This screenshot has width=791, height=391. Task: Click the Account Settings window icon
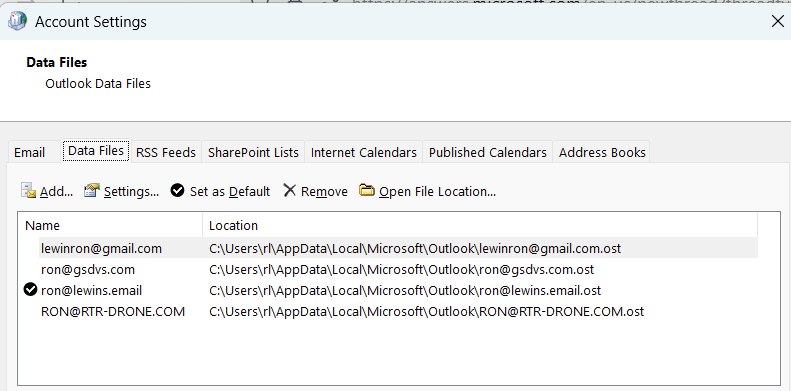[x=18, y=21]
